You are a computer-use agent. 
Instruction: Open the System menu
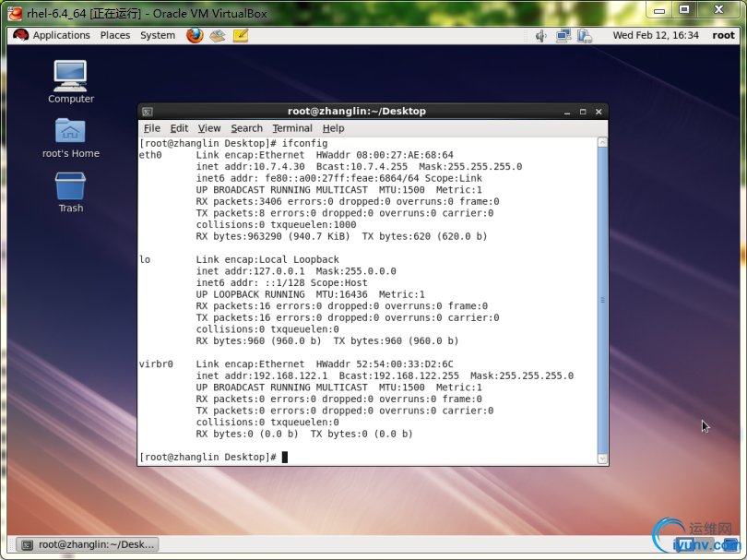click(x=157, y=35)
